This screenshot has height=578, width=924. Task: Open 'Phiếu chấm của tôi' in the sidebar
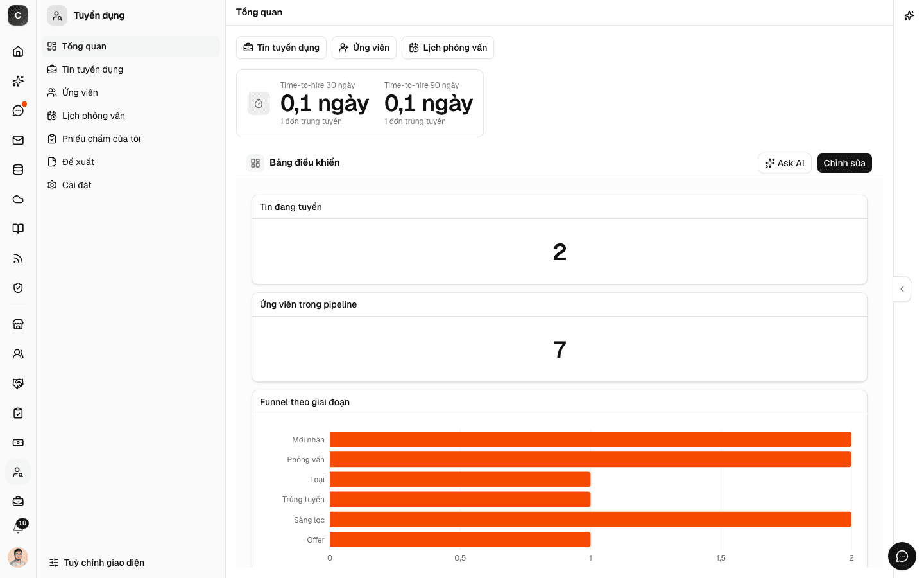131,139
